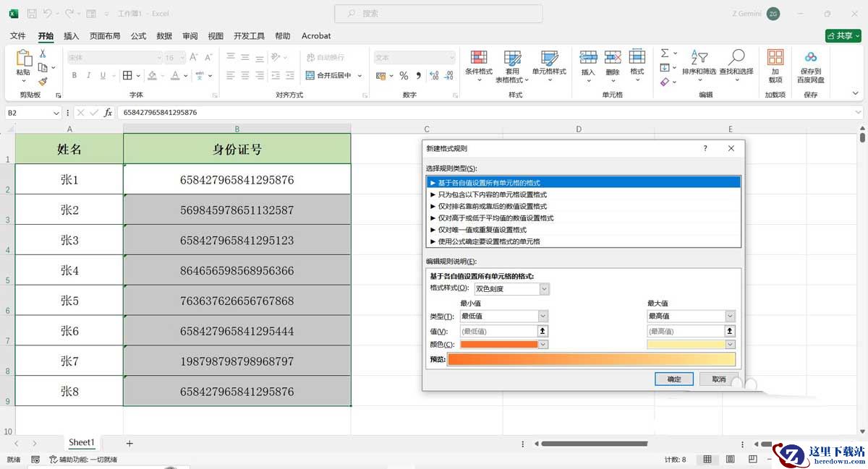The image size is (868, 469).
Task: Click the cell Borders icon
Action: [x=127, y=75]
